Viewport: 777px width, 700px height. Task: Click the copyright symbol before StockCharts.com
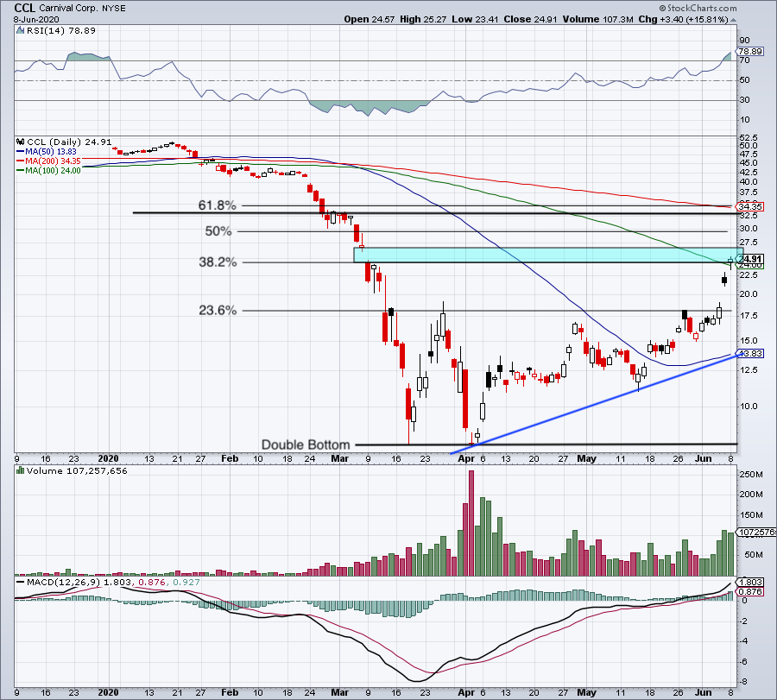662,8
